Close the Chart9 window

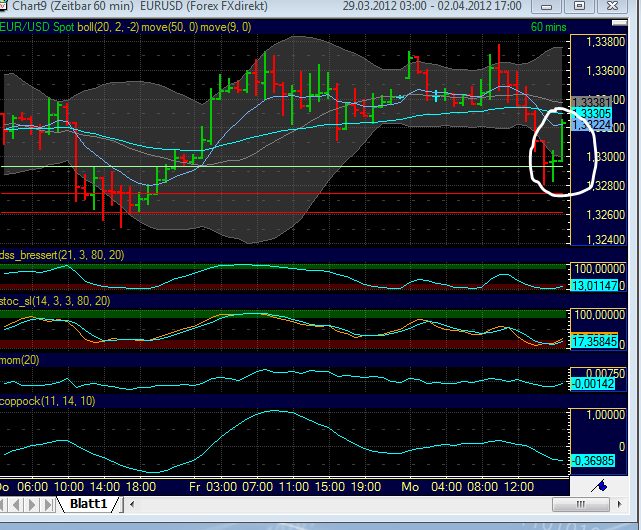coord(612,7)
